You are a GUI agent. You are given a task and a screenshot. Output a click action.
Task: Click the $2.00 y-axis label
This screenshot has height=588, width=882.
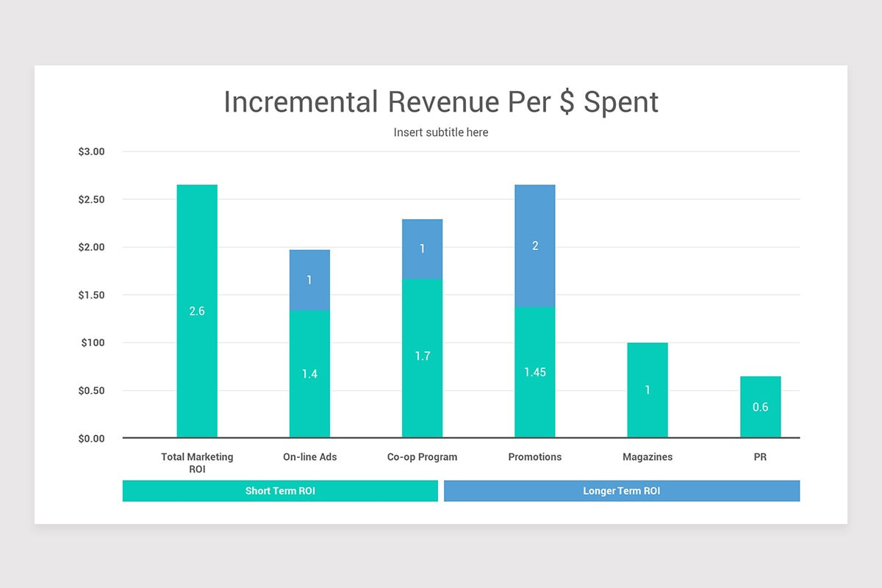(x=92, y=248)
